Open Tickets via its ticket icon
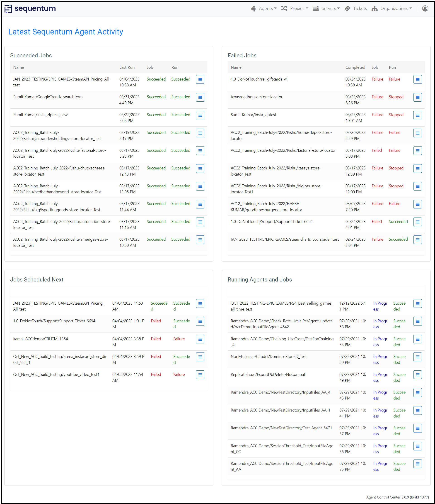The image size is (435, 504). [x=348, y=8]
